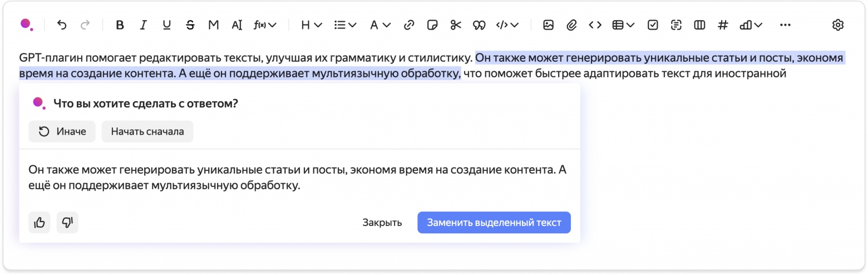Click the Иначе regenerate button
Image resolution: width=868 pixels, height=275 pixels.
pyautogui.click(x=62, y=131)
